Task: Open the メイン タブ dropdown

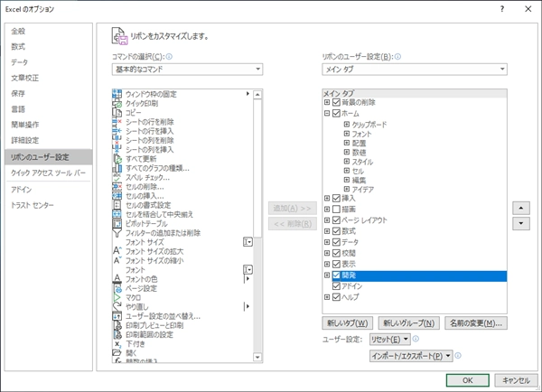Action: click(x=415, y=70)
